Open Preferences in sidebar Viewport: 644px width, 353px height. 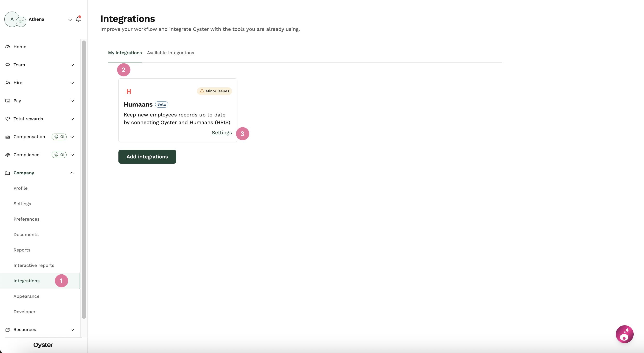tap(27, 219)
